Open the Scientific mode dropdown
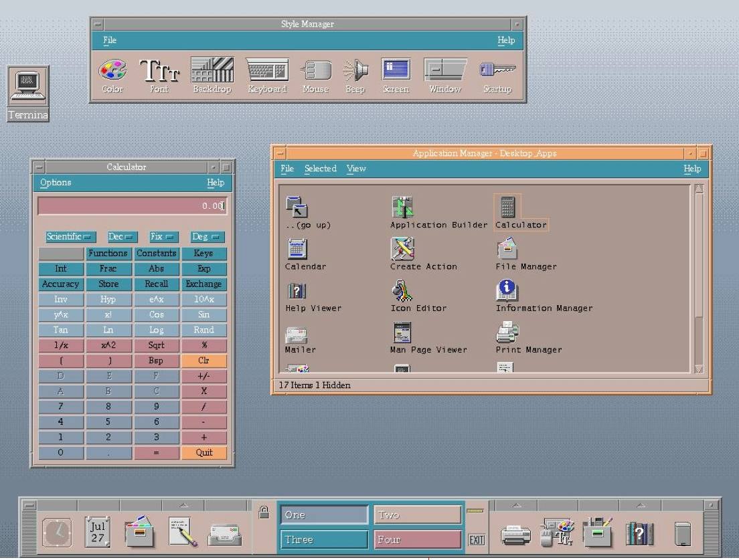 click(x=69, y=236)
